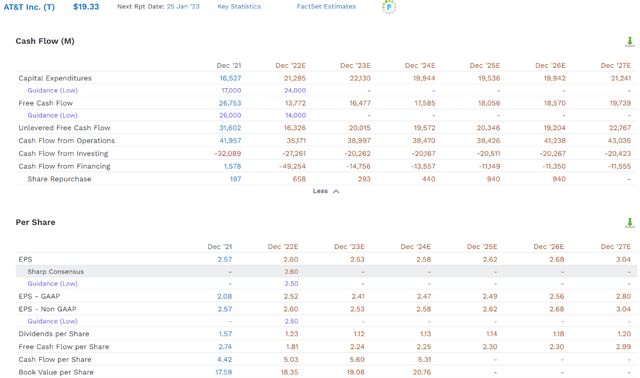Click Free Cash Flow Dec '21 value 26,753

(230, 103)
